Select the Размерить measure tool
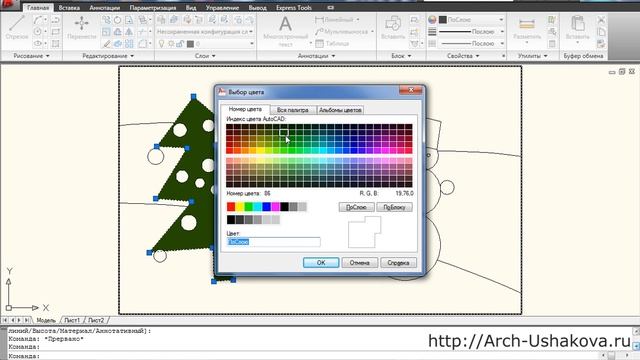The width and height of the screenshot is (640, 360). tap(527, 28)
